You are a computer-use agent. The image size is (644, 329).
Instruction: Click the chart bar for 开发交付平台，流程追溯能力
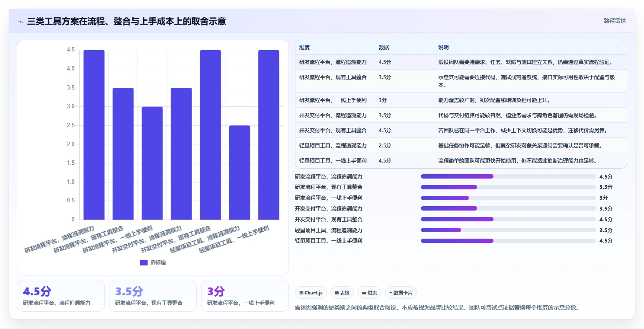tap(181, 154)
